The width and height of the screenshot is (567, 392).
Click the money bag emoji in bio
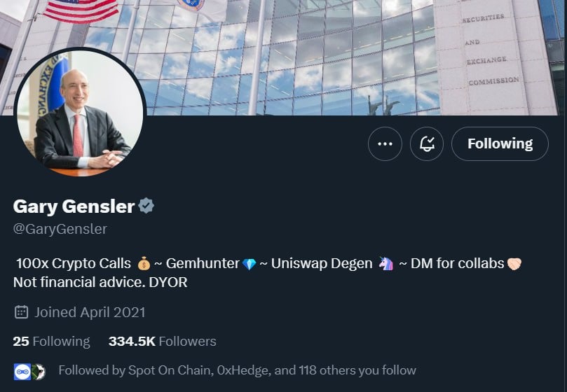click(x=144, y=264)
